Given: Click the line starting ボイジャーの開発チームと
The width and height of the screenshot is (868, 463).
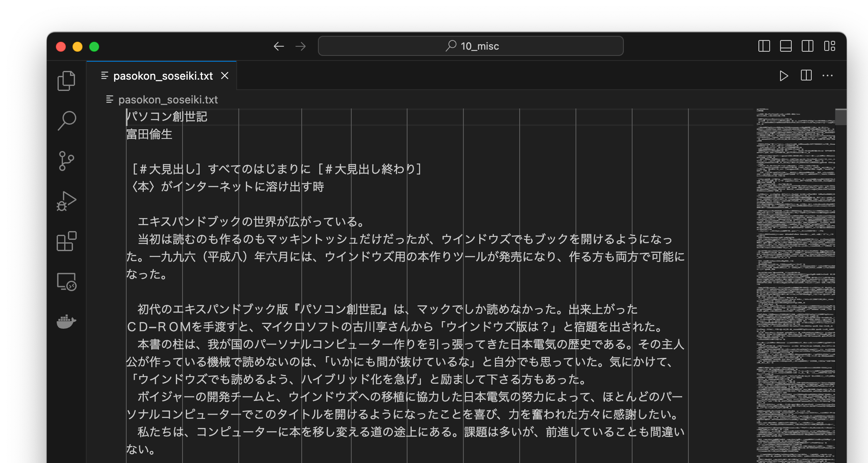Looking at the screenshot, I should pyautogui.click(x=410, y=397).
